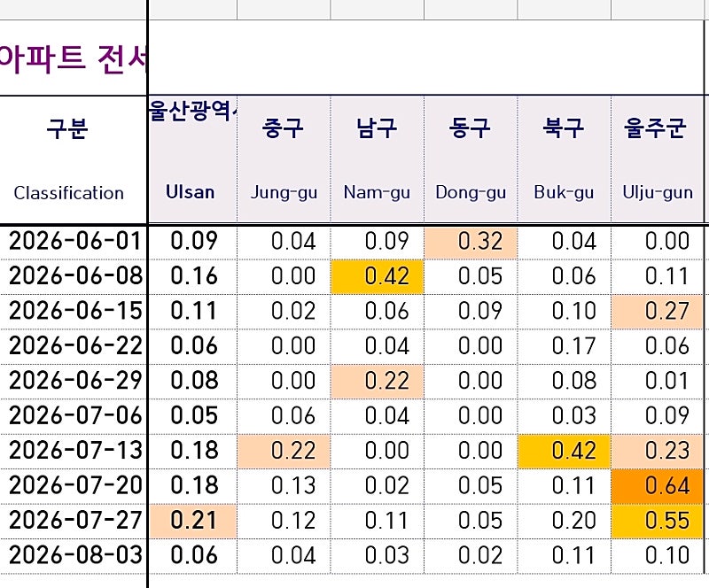Click the date cell 2026-06-01

click(74, 242)
